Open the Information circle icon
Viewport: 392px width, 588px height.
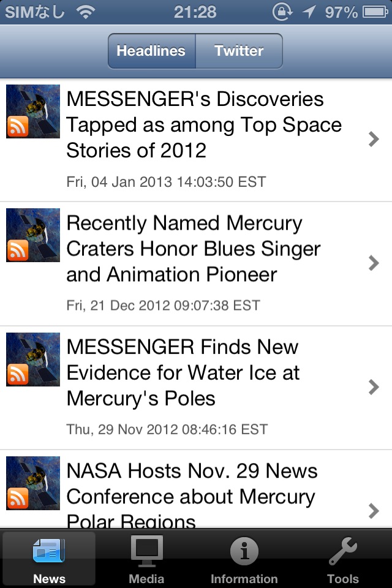[244, 551]
